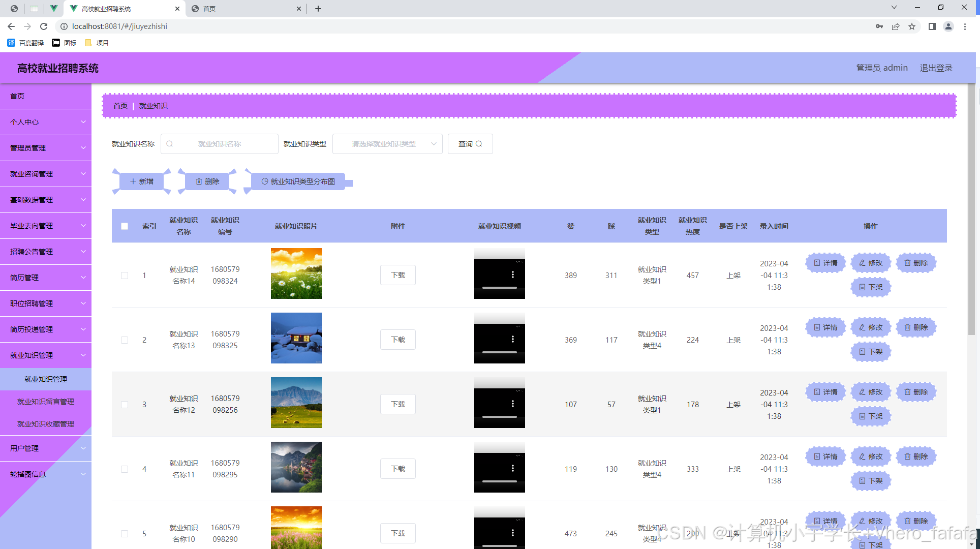Click the video progress bar in row 2

tap(499, 352)
